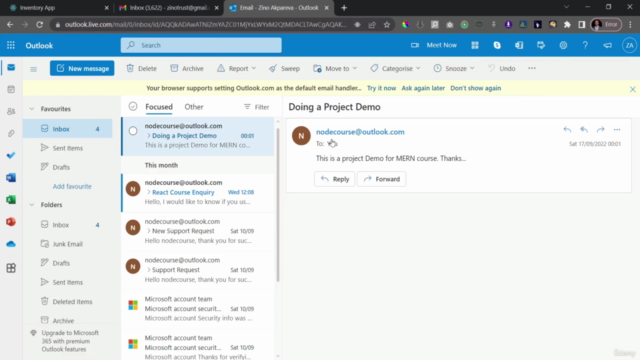Open the Move to dropdown
This screenshot has width=640, height=360.
coord(335,68)
